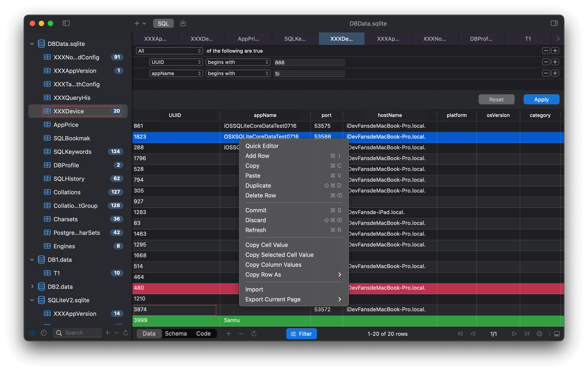Screen dimensions: 588x372
Task: Open the DBProf... tab
Action: click(x=481, y=39)
